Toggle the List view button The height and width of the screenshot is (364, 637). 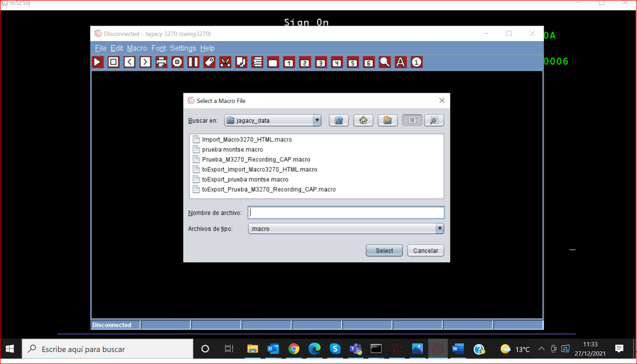[x=412, y=121]
